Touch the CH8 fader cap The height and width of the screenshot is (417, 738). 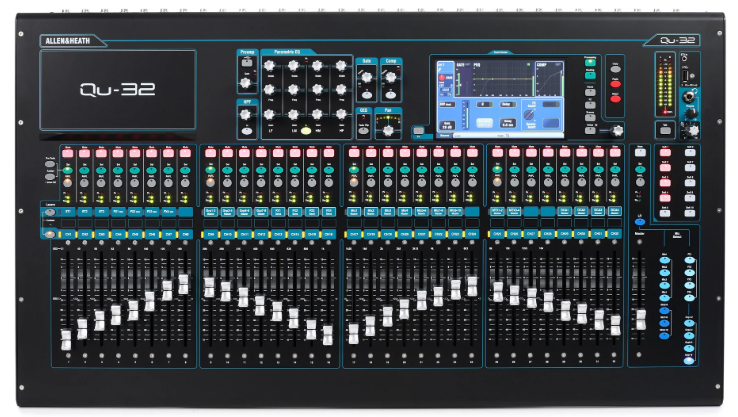(184, 284)
